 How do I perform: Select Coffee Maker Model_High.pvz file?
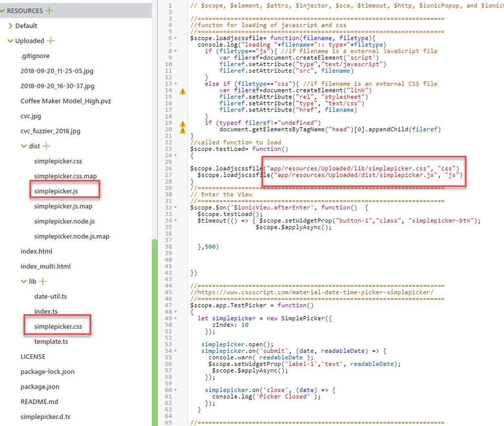pos(66,101)
